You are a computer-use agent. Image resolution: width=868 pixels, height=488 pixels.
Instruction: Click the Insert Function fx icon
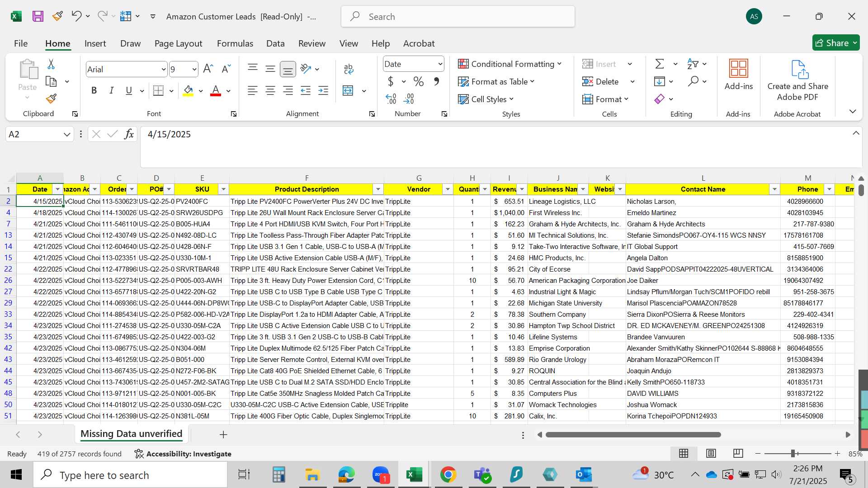click(129, 134)
